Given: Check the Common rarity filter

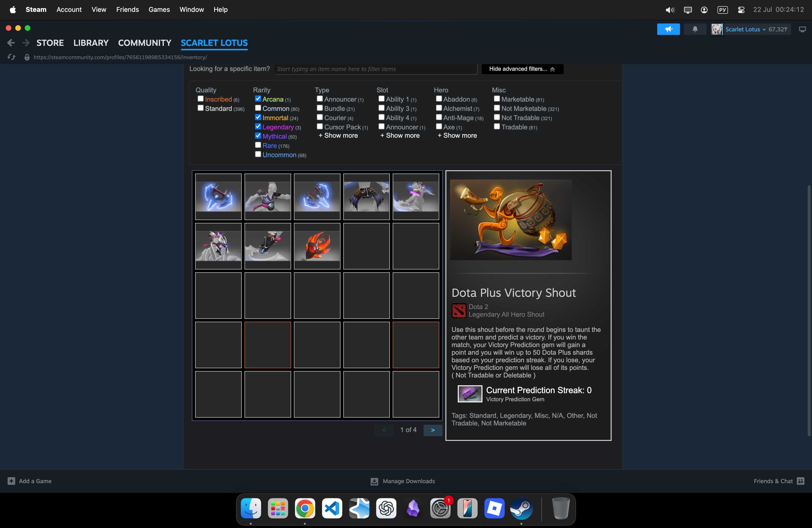Looking at the screenshot, I should point(258,108).
